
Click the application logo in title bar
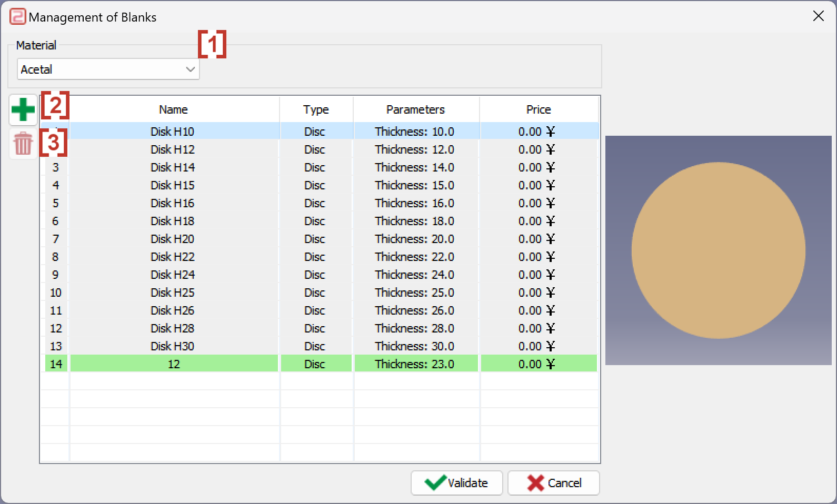point(17,16)
